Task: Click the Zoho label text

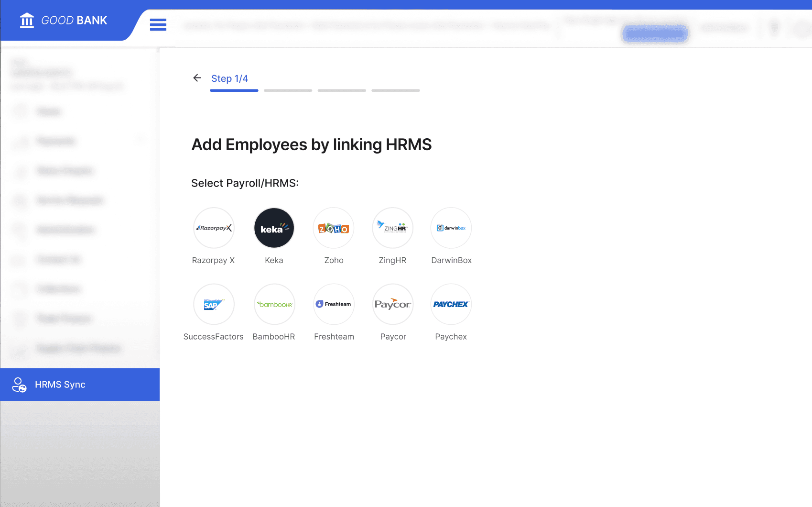Action: [334, 260]
